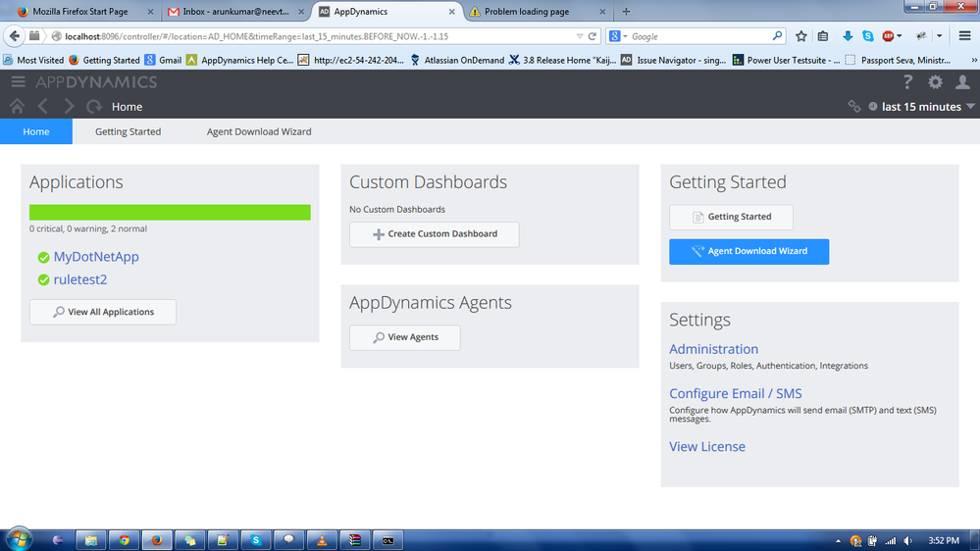The width and height of the screenshot is (980, 551).
Task: Click the Google search input field
Action: (x=696, y=36)
